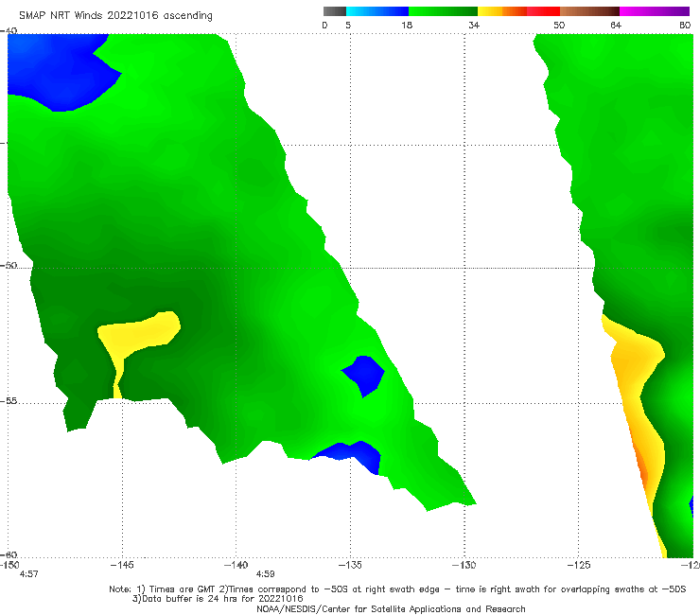
Task: Click the color scale label '50'
Action: 559,25
